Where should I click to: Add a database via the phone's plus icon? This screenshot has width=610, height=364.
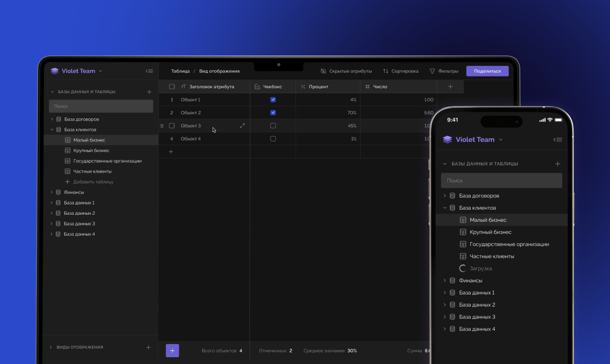click(558, 164)
